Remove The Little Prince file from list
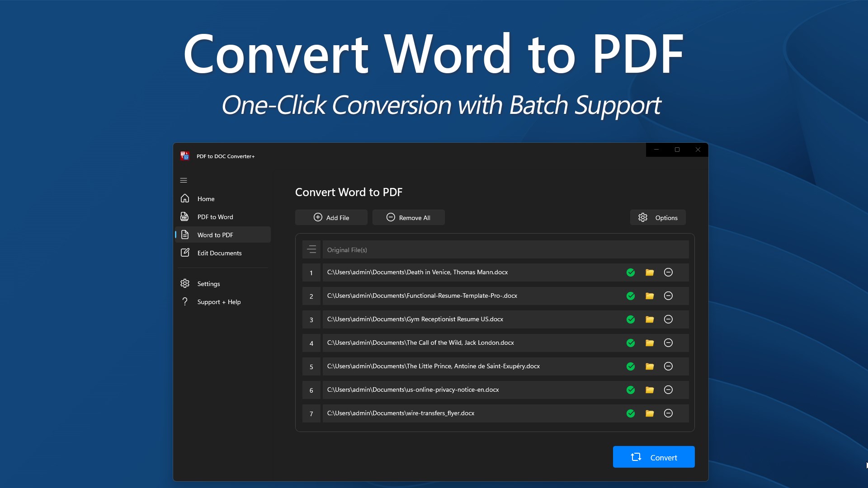Screen dimensions: 868x488 tap(668, 366)
